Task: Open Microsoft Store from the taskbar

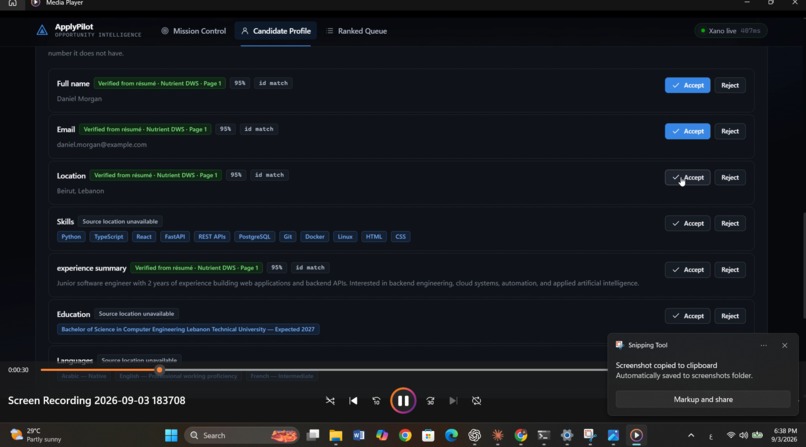Action: (x=428, y=435)
